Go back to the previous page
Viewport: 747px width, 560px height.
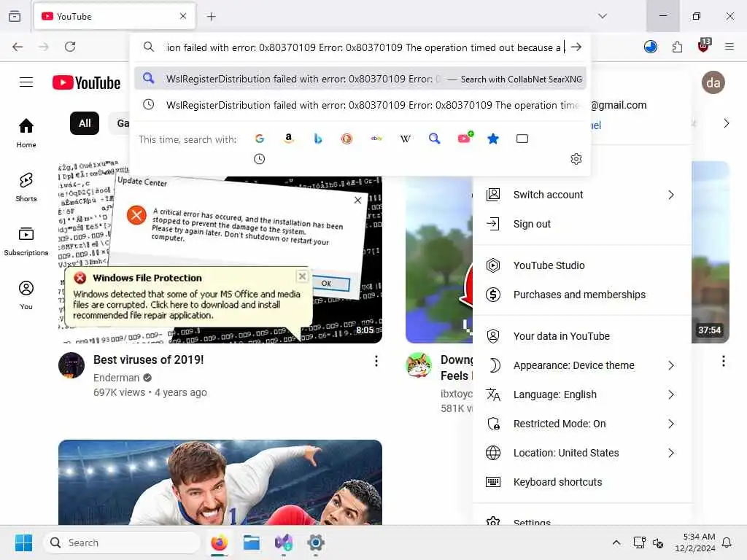pos(18,47)
